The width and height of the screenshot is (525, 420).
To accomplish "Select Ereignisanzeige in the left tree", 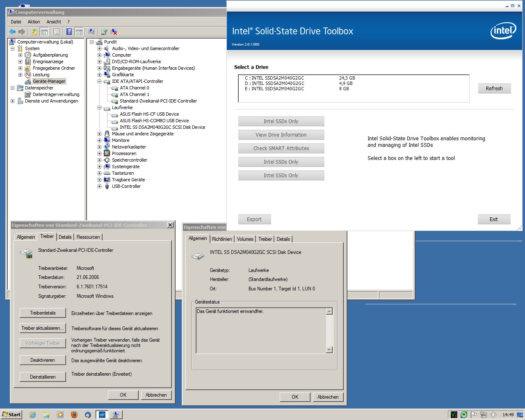I will pos(48,62).
